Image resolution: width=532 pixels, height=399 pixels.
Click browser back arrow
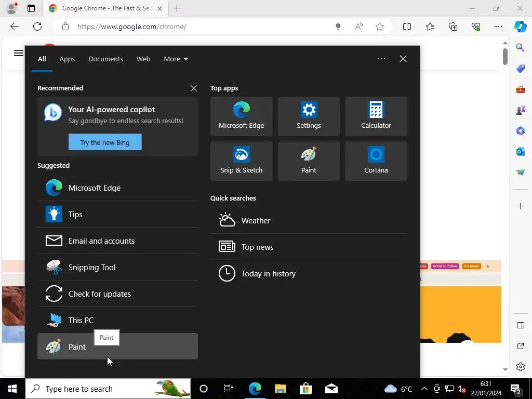14,26
